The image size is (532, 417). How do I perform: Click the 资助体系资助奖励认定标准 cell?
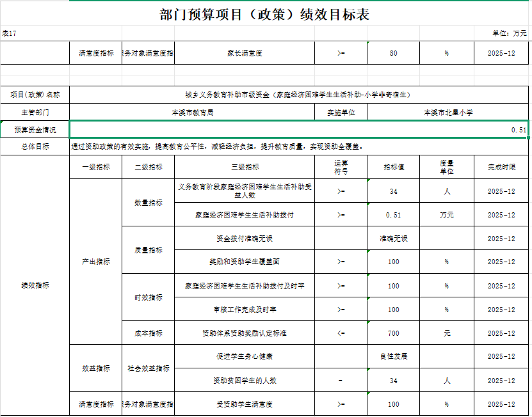[245, 333]
